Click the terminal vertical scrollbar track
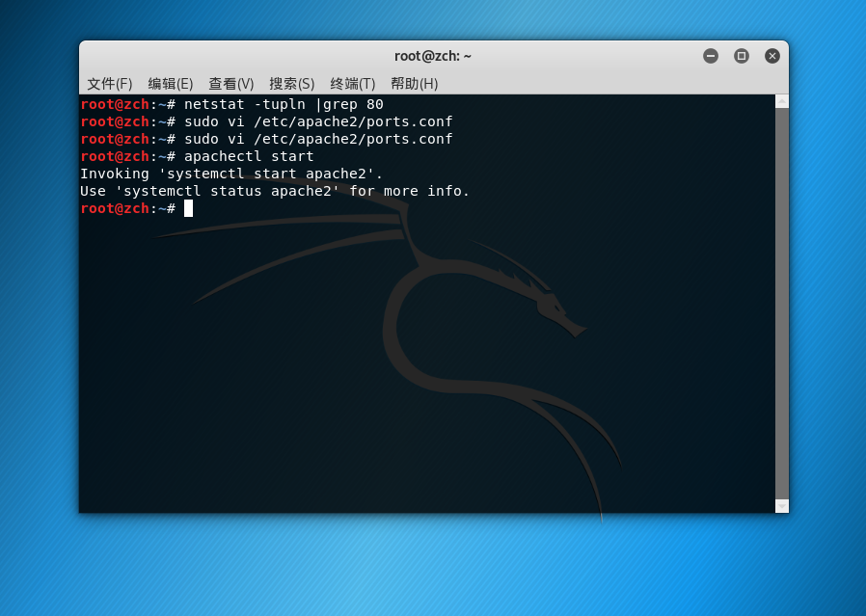The height and width of the screenshot is (616, 866). pos(782,304)
